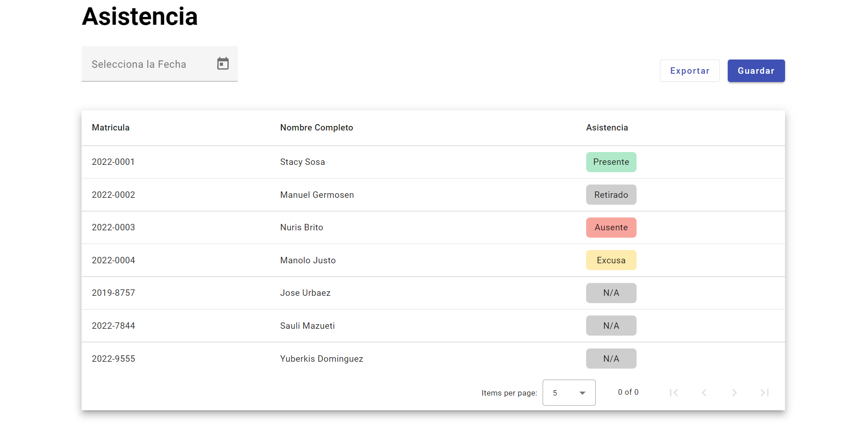Open the date picker calendar icon

pos(223,64)
